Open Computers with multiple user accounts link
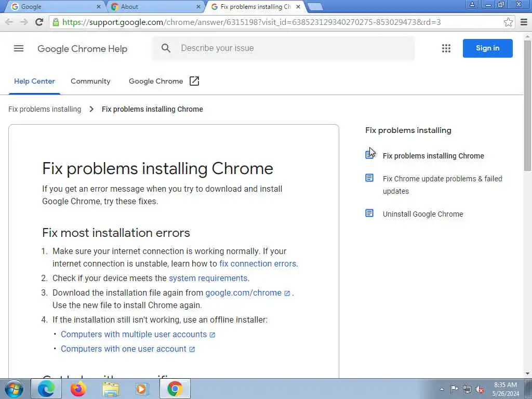532x399 pixels. click(138, 335)
